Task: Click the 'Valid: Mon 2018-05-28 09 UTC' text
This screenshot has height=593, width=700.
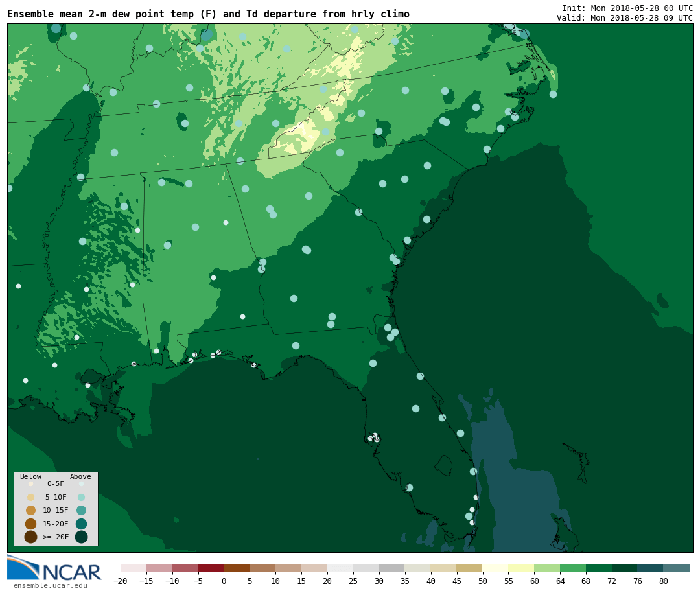Action: (625, 18)
